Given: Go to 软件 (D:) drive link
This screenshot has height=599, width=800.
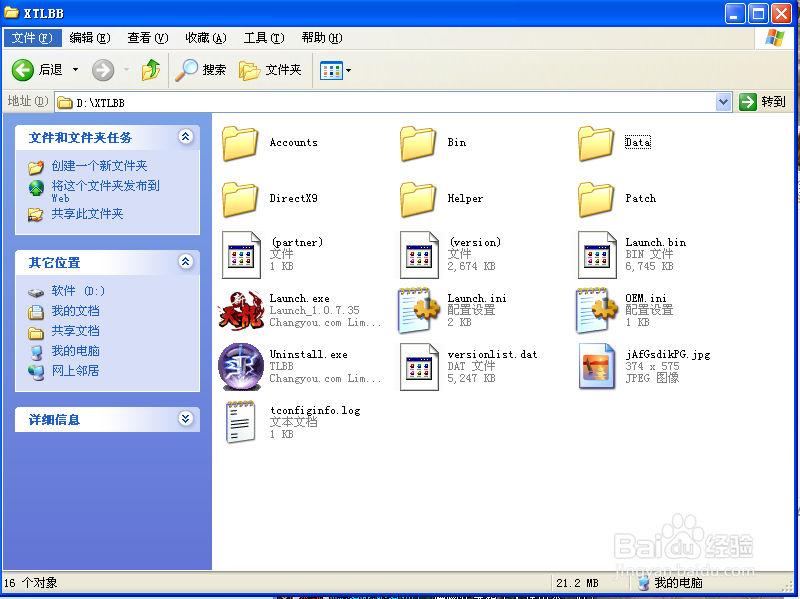Looking at the screenshot, I should click(x=78, y=291).
